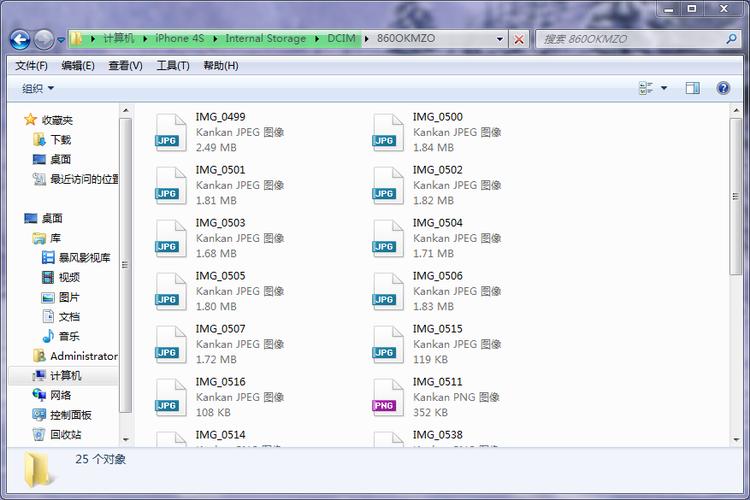This screenshot has height=500, width=750.
Task: Click the sidebar scrollbar up arrow
Action: pos(126,111)
